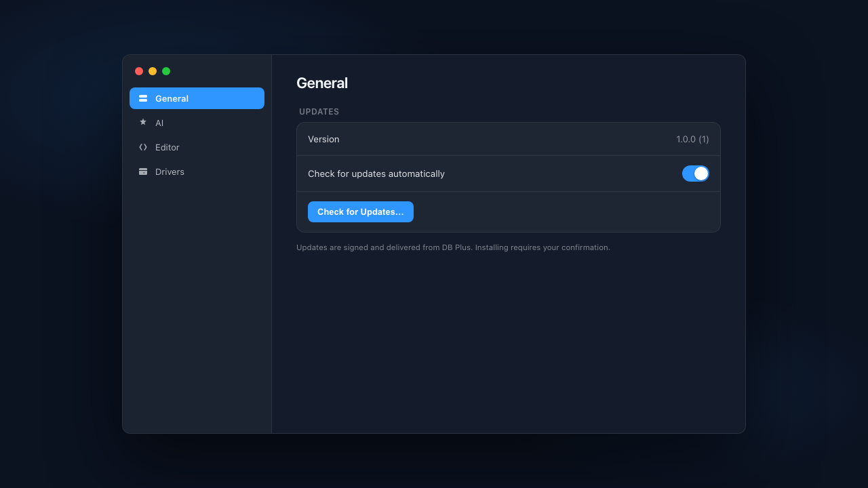Maximize the window with the green button
868x488 pixels.
[166, 71]
